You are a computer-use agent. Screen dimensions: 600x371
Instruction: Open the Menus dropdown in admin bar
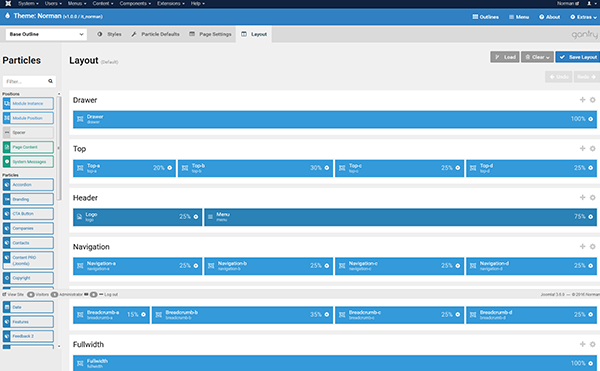point(77,3)
